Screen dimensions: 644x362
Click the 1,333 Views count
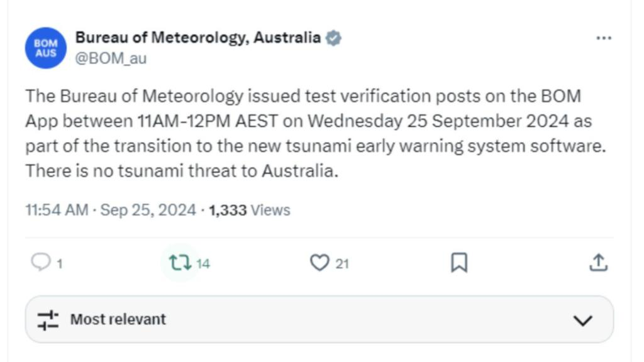point(249,210)
